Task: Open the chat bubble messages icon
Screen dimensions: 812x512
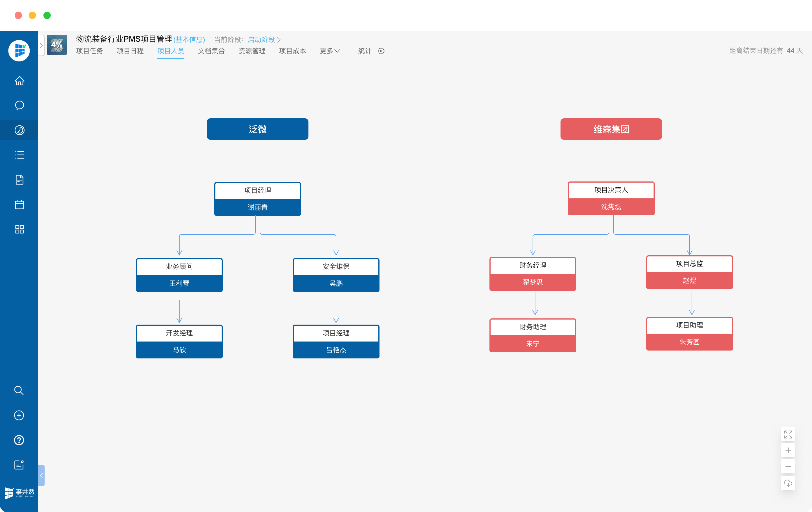Action: pos(19,105)
